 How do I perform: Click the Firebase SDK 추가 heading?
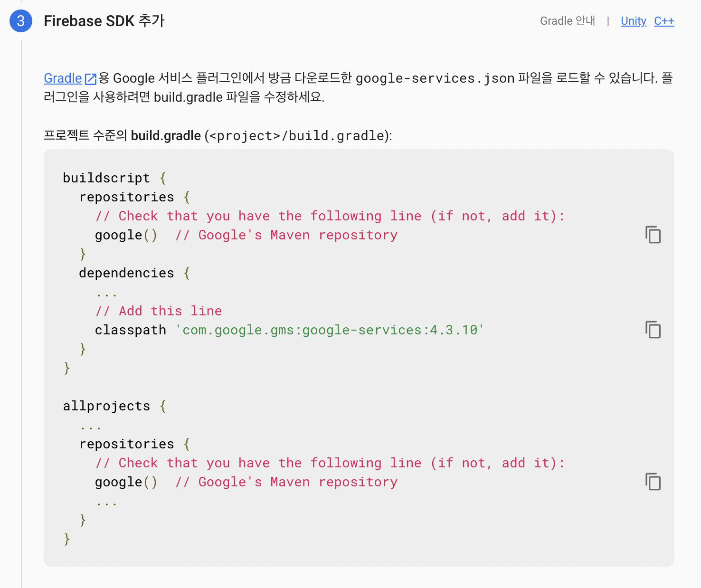104,21
